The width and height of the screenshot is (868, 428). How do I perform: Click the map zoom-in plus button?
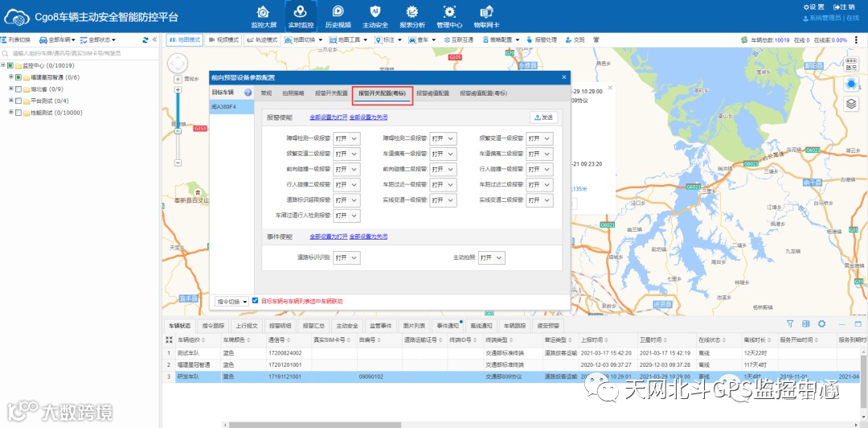tap(178, 89)
